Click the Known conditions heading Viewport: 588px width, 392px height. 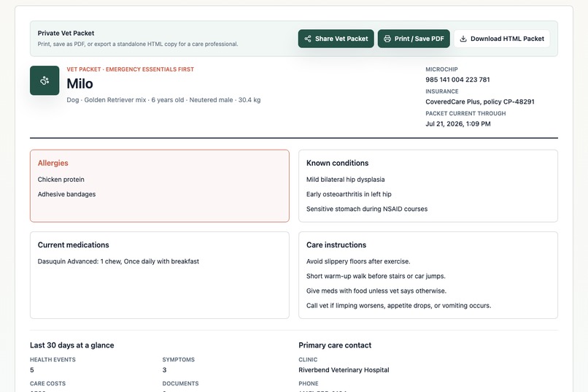[x=338, y=164]
